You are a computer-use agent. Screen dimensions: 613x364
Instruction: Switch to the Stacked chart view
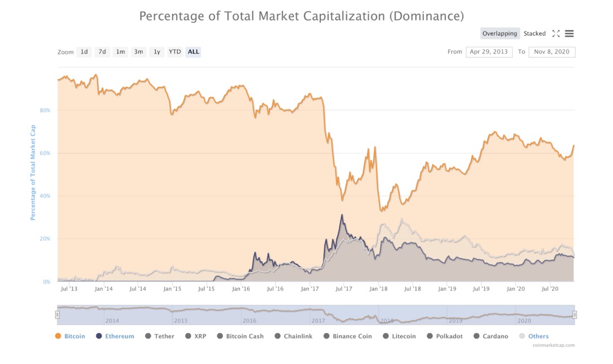coord(534,33)
